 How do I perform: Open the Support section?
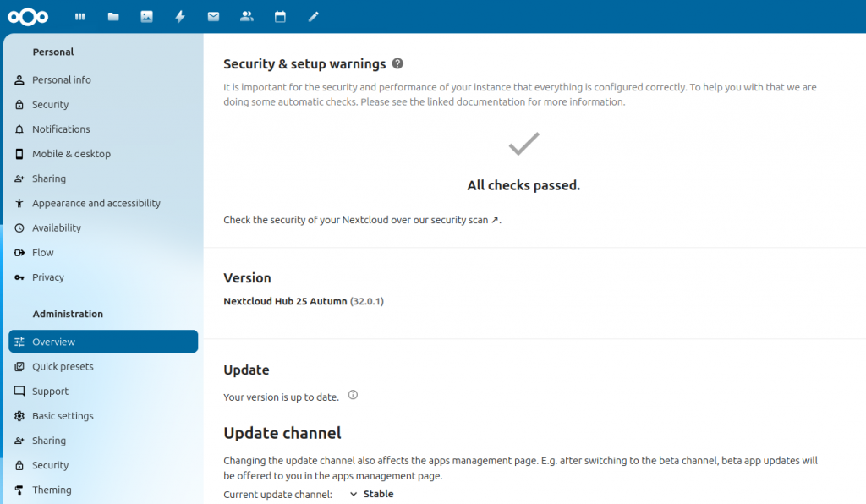click(49, 391)
